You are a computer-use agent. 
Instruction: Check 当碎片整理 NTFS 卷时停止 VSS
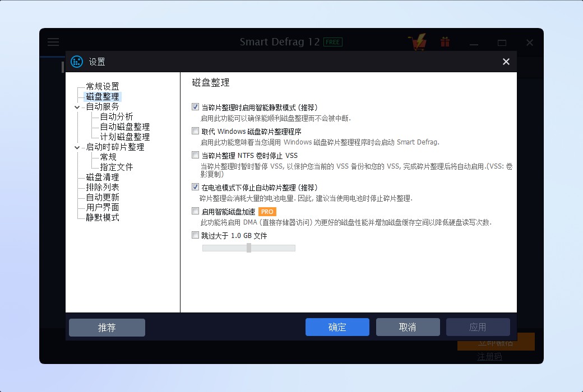[x=195, y=155]
